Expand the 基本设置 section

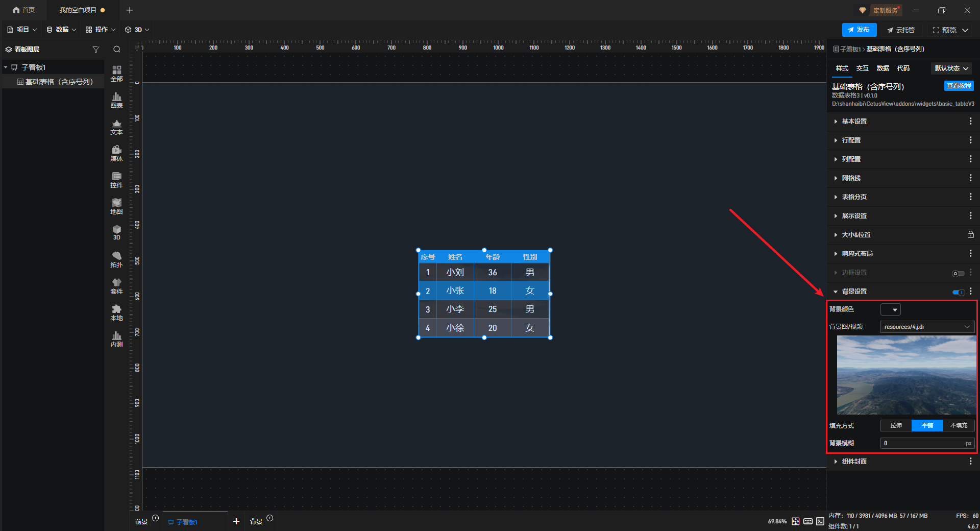[854, 122]
